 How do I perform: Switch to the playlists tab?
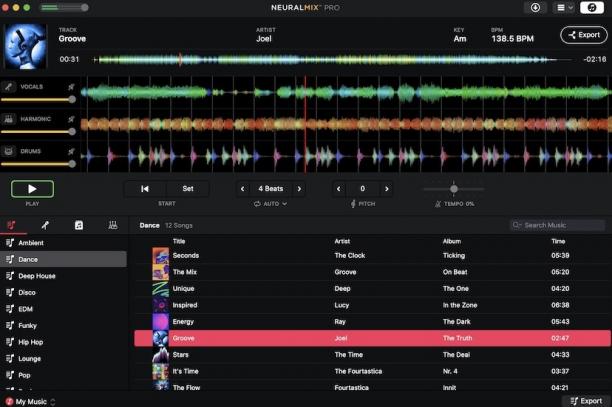click(11, 225)
